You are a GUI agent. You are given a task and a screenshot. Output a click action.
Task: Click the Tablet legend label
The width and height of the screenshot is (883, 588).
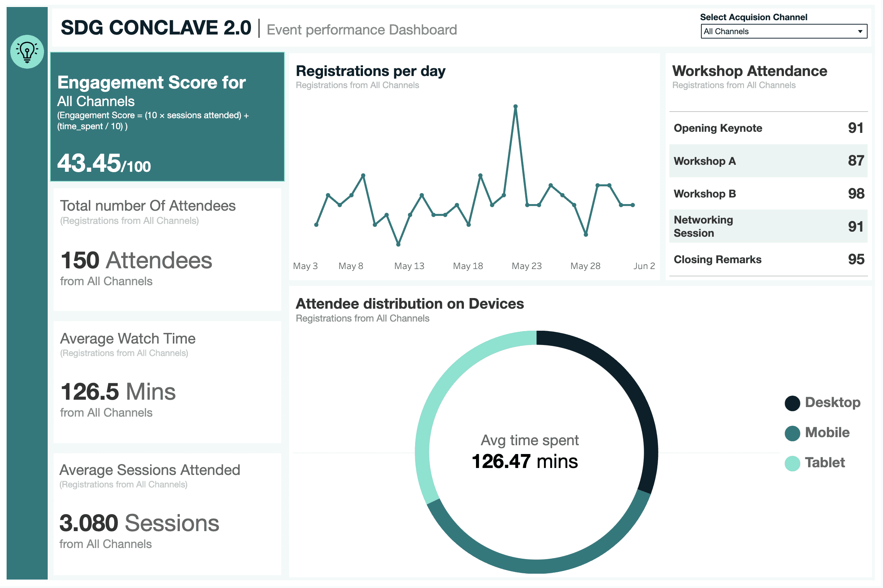tap(825, 463)
